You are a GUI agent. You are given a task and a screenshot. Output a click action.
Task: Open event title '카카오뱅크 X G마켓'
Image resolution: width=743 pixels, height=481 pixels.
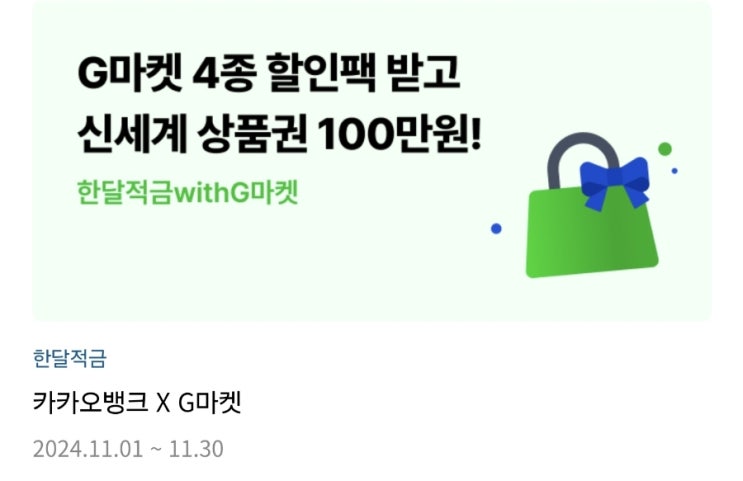(x=137, y=403)
